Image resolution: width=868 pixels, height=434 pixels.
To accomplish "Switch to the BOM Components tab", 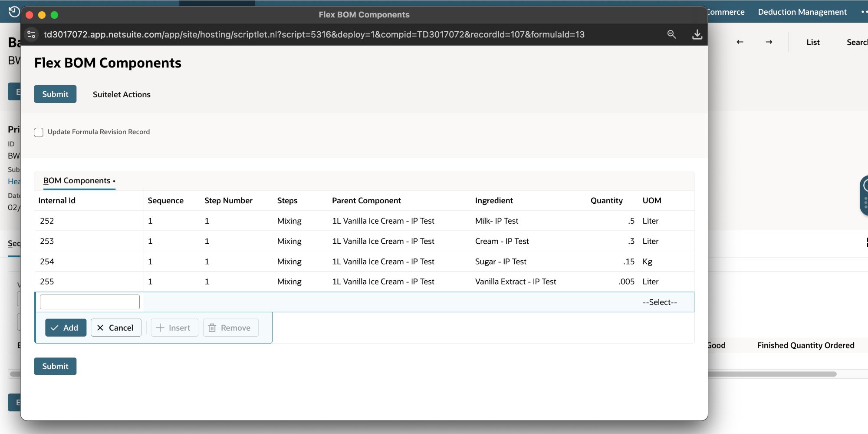I will tap(76, 180).
